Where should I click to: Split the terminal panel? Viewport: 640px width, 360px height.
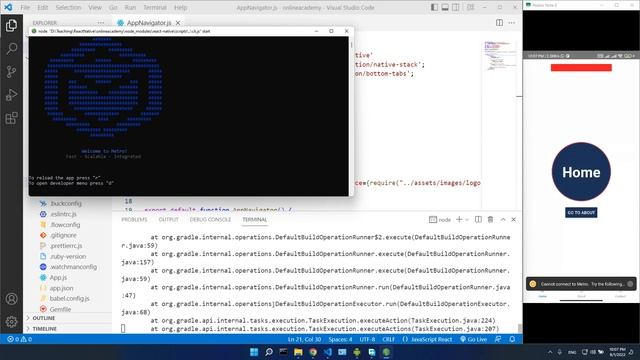(478, 220)
